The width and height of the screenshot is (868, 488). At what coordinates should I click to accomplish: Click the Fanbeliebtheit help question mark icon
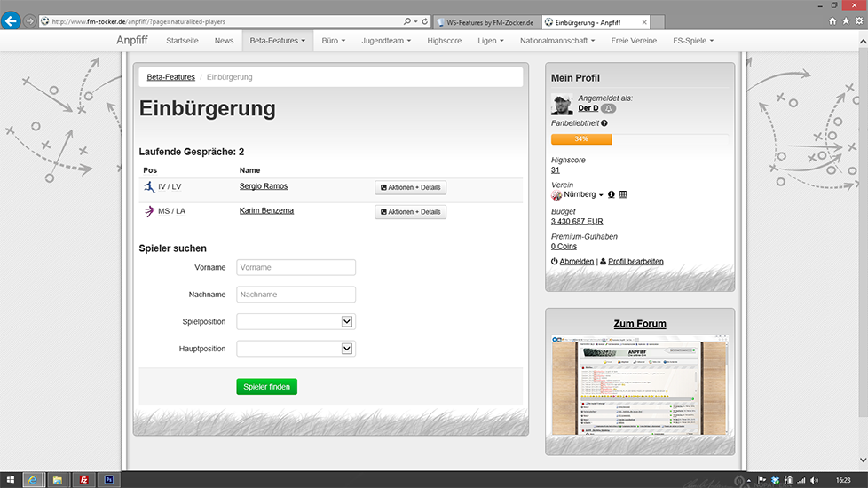604,123
